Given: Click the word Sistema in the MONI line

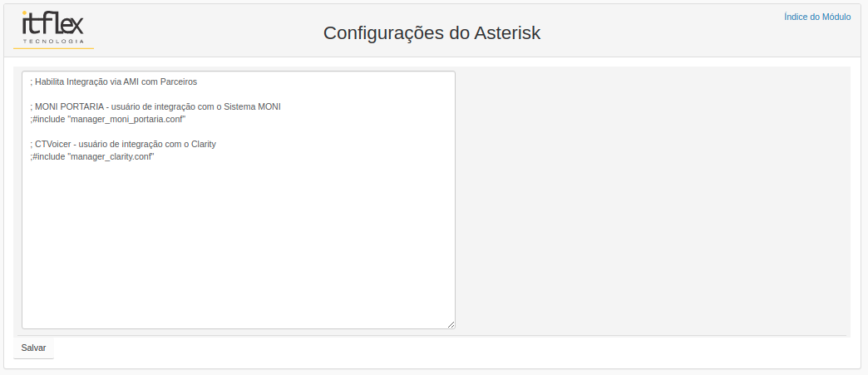Looking at the screenshot, I should tap(239, 107).
